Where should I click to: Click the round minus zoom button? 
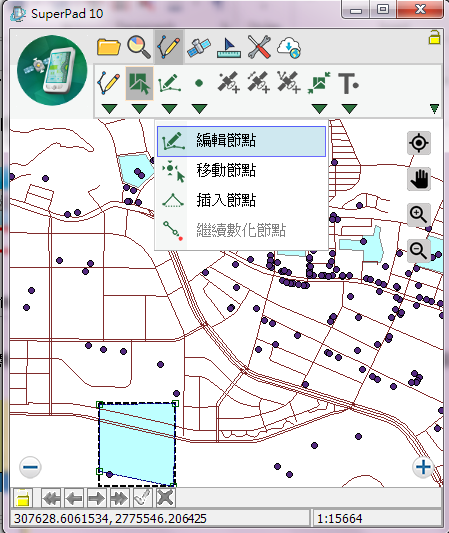(31, 467)
